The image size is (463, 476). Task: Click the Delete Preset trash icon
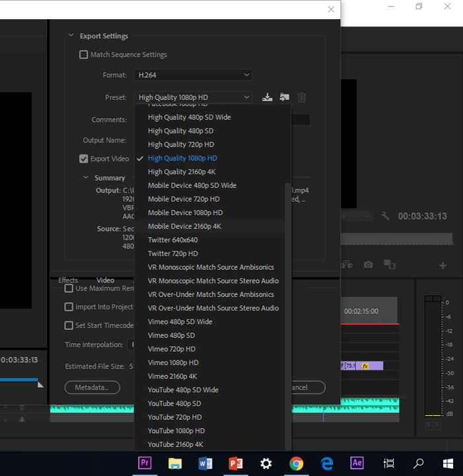(301, 97)
